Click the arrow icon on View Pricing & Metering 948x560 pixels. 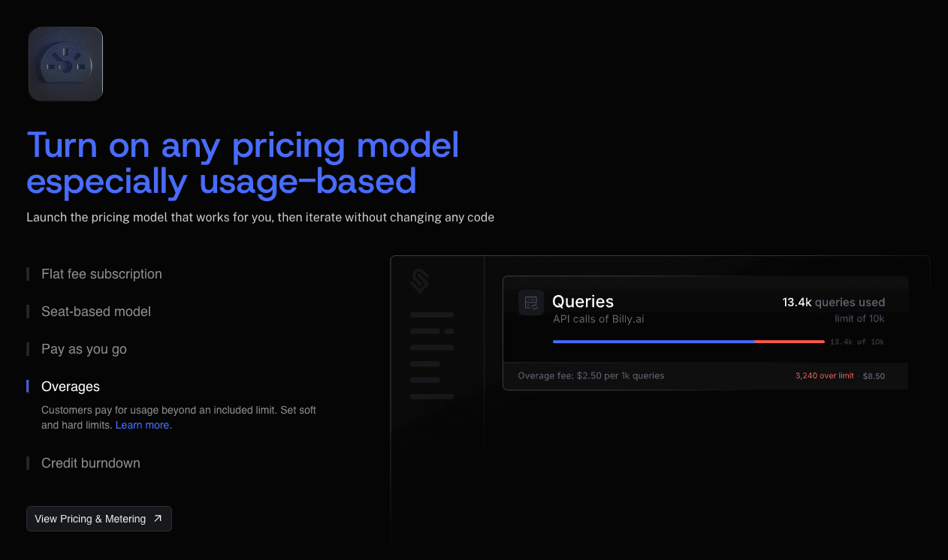click(x=158, y=519)
